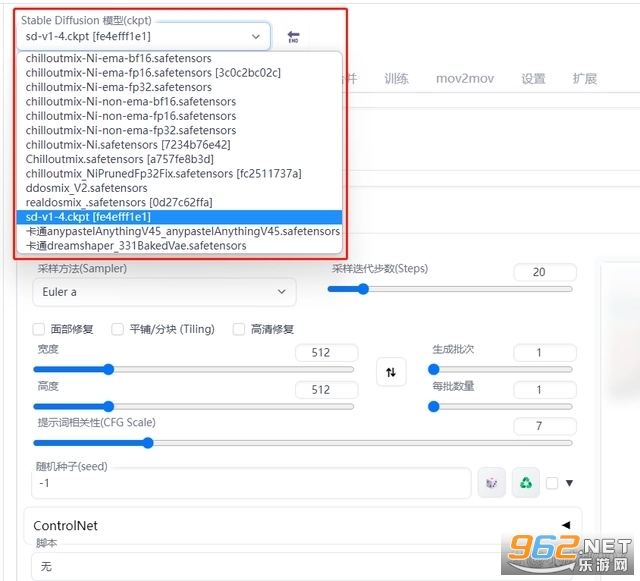Click the 高度 height slider handle

pyautogui.click(x=108, y=407)
